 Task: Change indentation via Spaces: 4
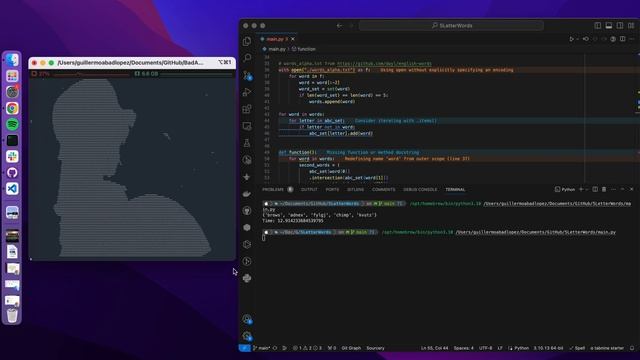coord(464,348)
